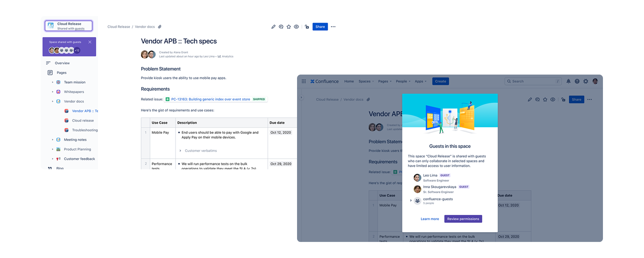Click the edit pencil icon in undimmed page view
Image resolution: width=644 pixels, height=258 pixels.
pyautogui.click(x=273, y=27)
